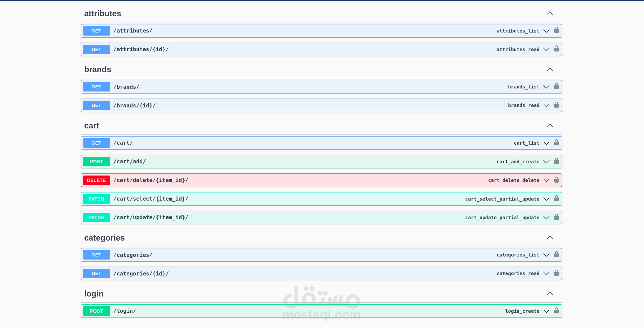This screenshot has width=644, height=328.
Task: Click the lock icon for cart_update_partial_update
Action: (x=557, y=217)
